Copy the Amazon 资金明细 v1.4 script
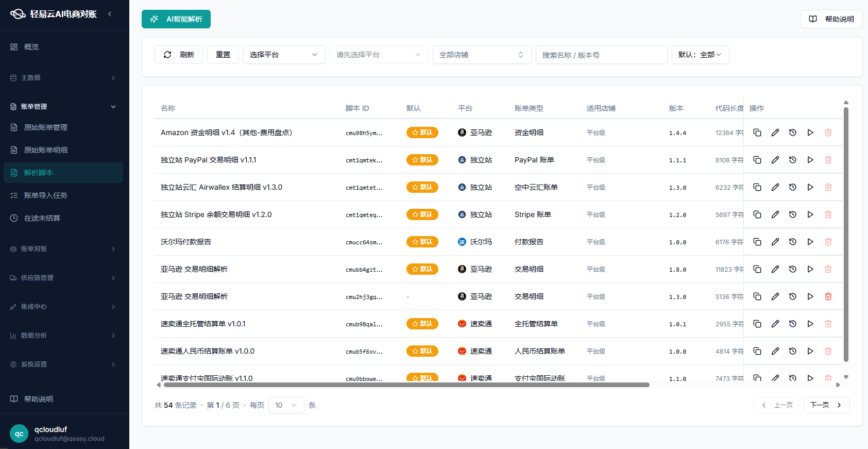The height and width of the screenshot is (449, 868). click(x=757, y=132)
